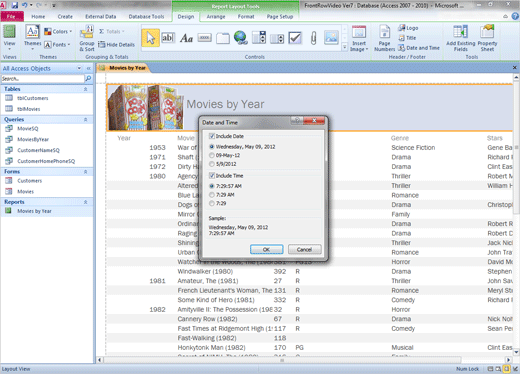Select the Hyperlink globe control
Viewport: 520px width, 374px height.
pos(241,38)
